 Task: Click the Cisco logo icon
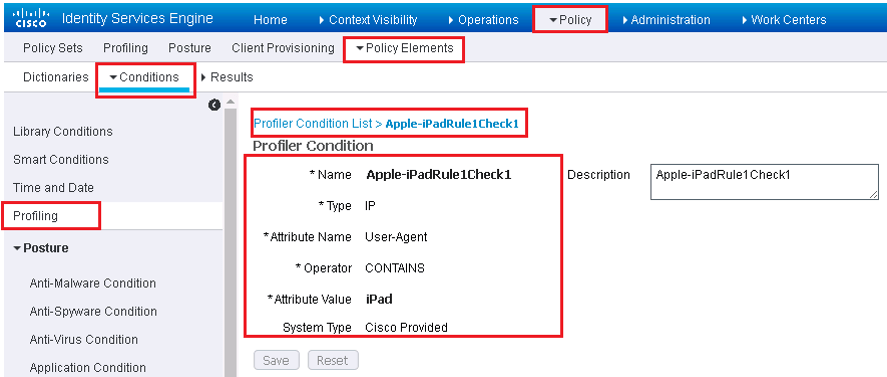[x=31, y=18]
